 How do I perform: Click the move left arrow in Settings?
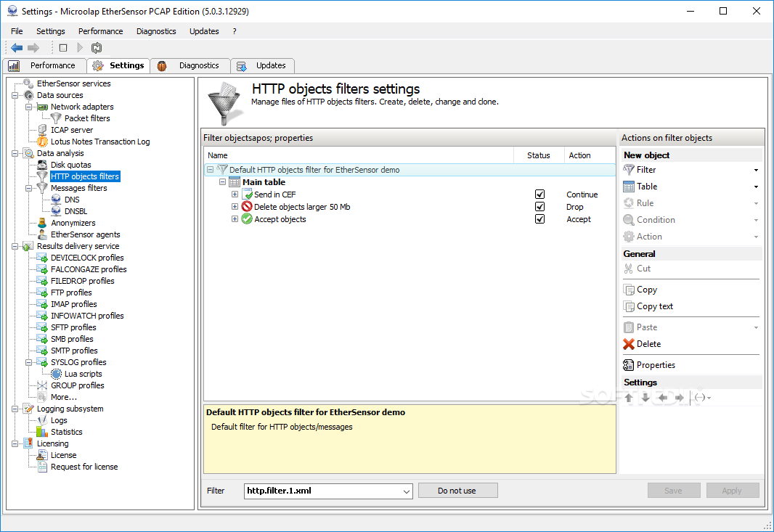click(x=663, y=398)
